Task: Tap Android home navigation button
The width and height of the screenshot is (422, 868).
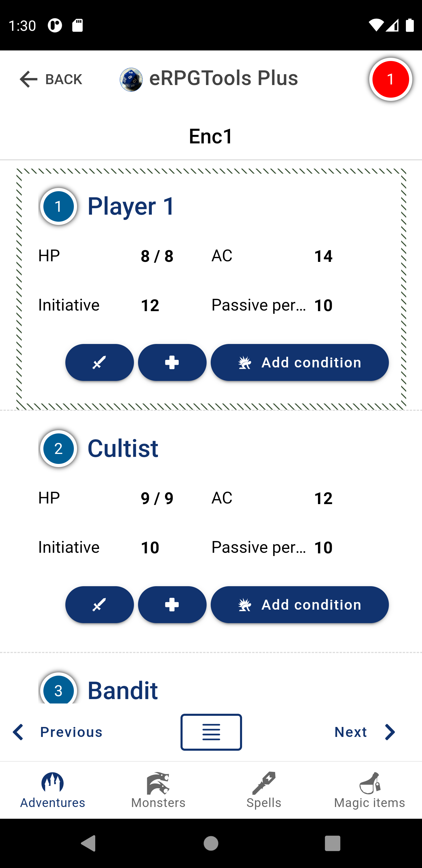Action: click(x=211, y=843)
